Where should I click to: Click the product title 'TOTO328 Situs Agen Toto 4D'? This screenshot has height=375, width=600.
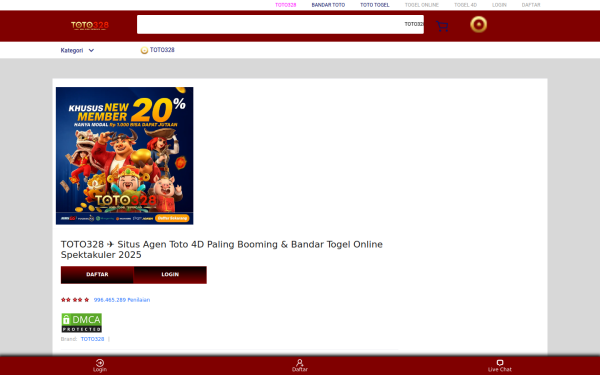pos(222,249)
